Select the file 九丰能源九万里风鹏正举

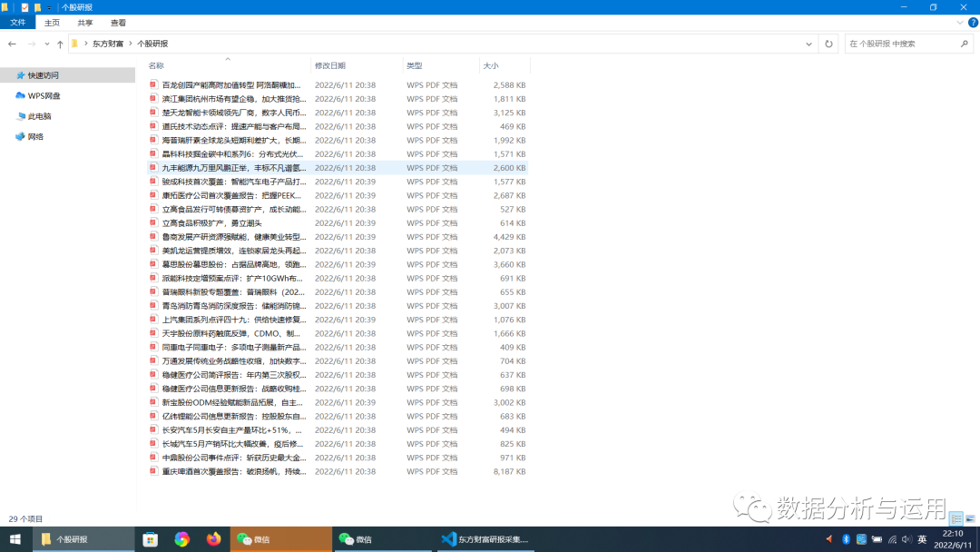click(338, 168)
